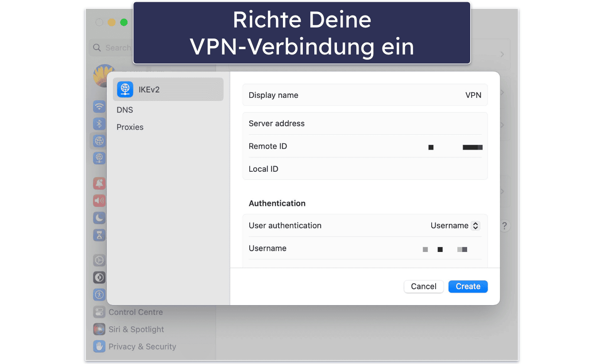Select the IKEv2 row in dialog sidebar
Screen dimensions: 611x364
pyautogui.click(x=168, y=89)
